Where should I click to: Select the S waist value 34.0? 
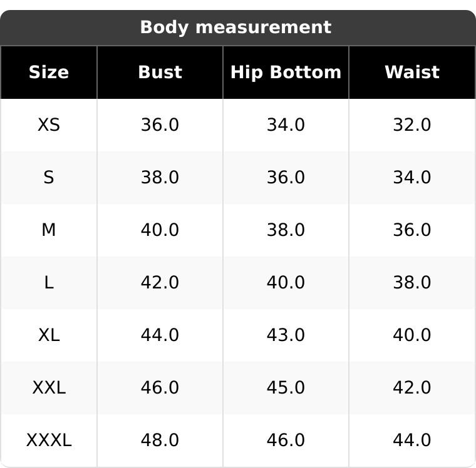411,178
